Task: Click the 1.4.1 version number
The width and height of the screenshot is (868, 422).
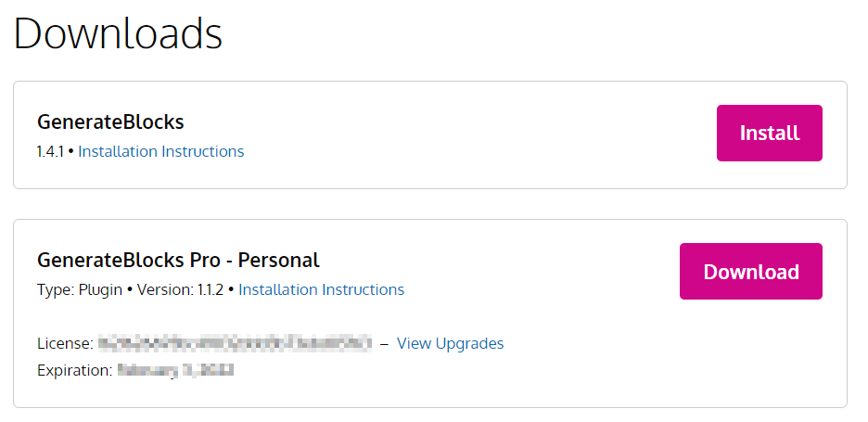Action: click(50, 151)
